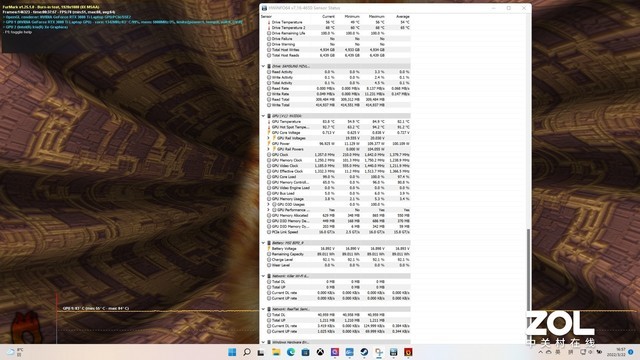Click the circle icon beside GPU Clock
640x360 pixels.
click(x=269, y=155)
